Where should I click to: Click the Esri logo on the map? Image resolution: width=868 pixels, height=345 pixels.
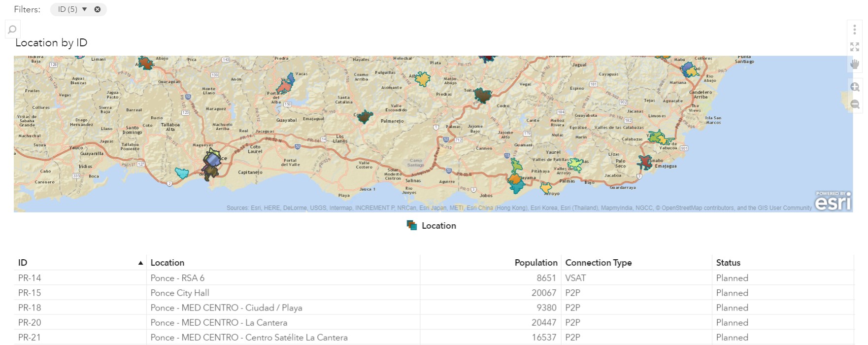click(833, 201)
